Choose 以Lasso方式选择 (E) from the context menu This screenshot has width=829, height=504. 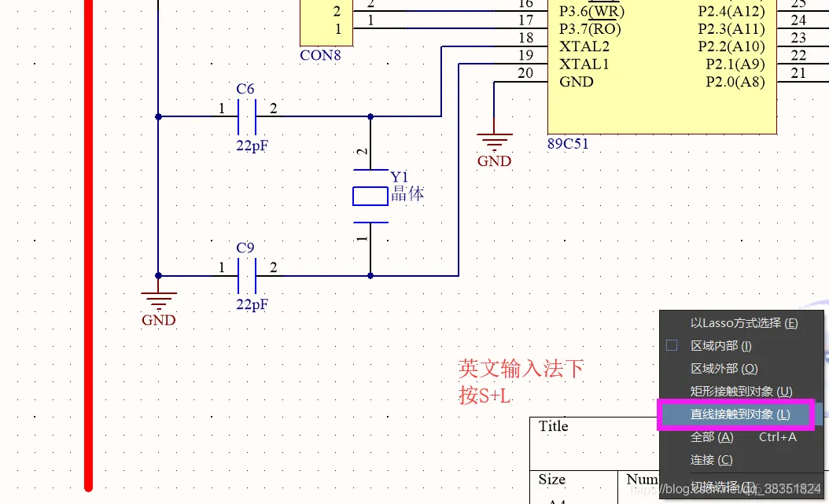742,323
